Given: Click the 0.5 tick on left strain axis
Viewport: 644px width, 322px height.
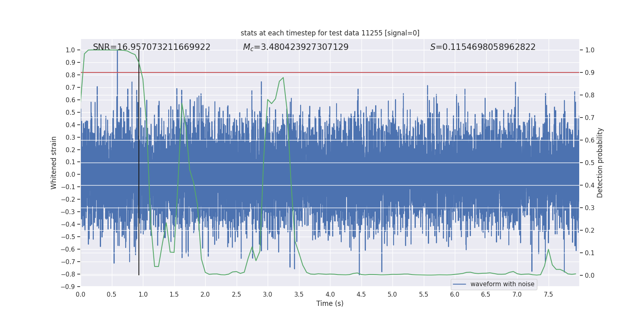Looking at the screenshot, I should point(70,112).
